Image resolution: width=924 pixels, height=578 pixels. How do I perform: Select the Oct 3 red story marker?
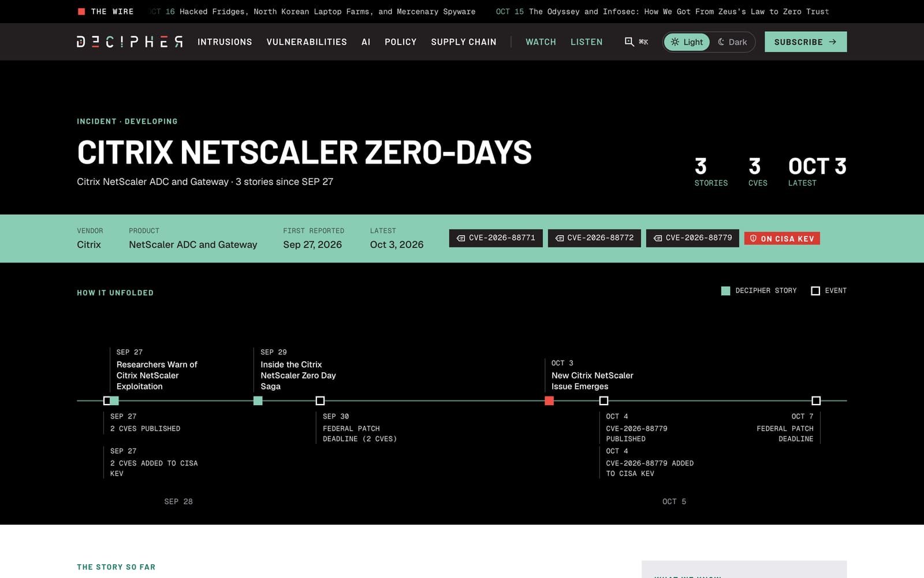point(549,401)
